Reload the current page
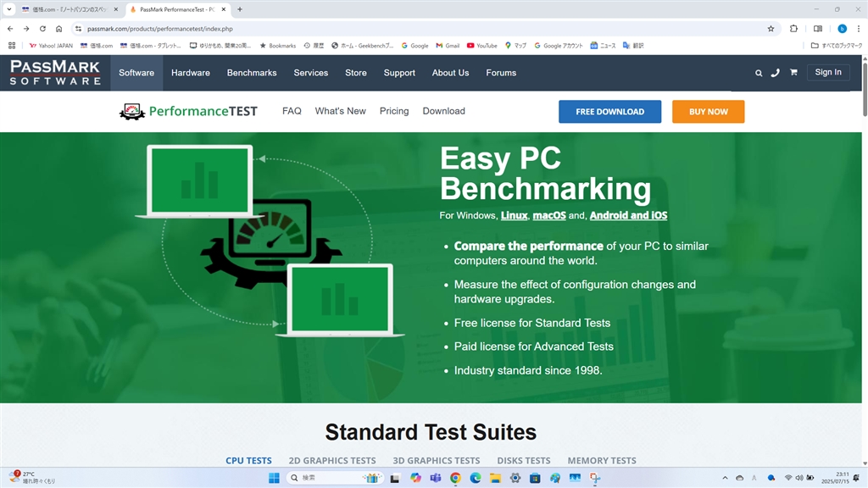Screen dimensions: 868x488 (42, 29)
